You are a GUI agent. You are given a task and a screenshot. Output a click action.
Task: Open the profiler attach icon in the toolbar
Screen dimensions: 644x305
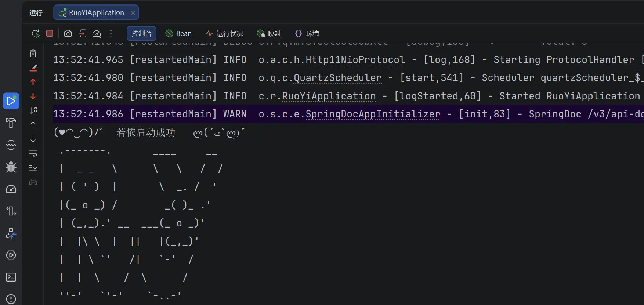click(97, 34)
